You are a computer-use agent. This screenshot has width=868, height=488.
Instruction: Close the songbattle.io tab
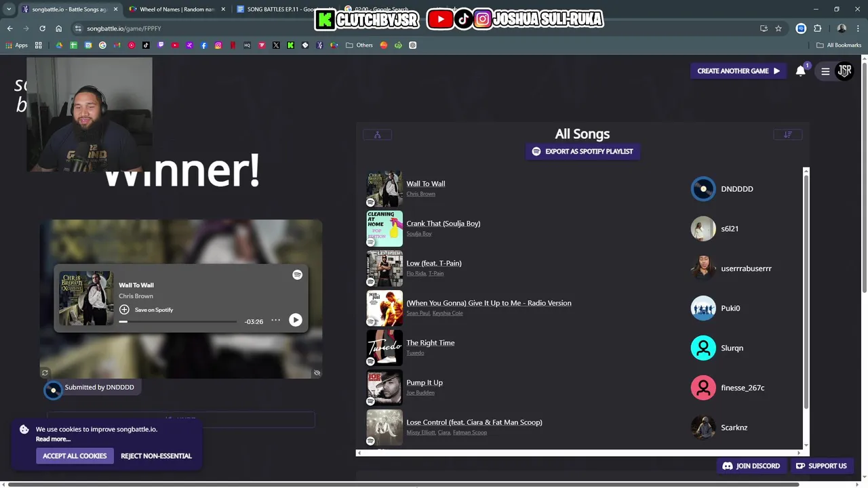click(x=115, y=9)
